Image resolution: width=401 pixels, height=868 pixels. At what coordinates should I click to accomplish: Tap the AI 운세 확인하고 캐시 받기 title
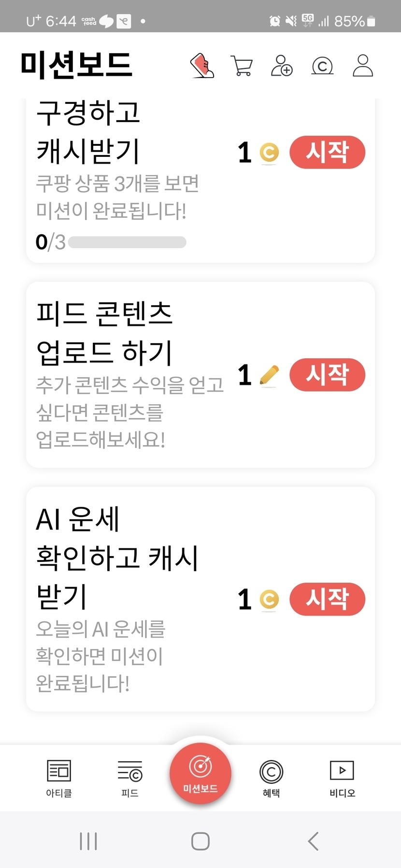click(117, 558)
